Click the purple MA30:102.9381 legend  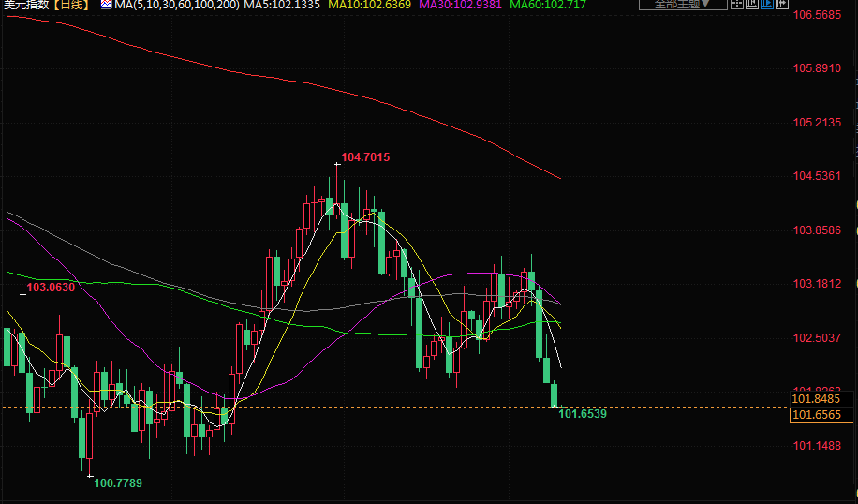pos(460,5)
